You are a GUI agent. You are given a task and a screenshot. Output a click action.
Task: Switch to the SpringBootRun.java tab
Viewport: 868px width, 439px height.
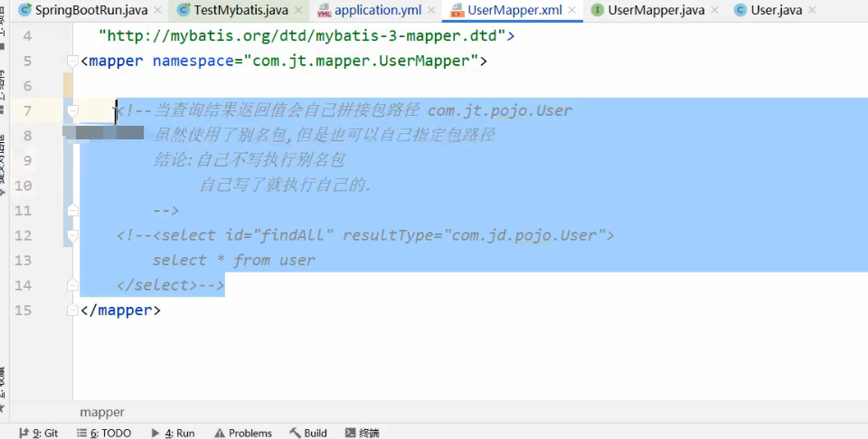91,10
